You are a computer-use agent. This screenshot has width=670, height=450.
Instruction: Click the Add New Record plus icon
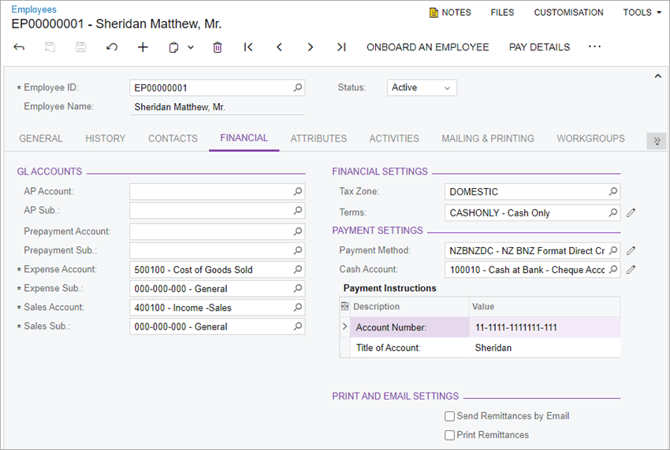tap(143, 47)
